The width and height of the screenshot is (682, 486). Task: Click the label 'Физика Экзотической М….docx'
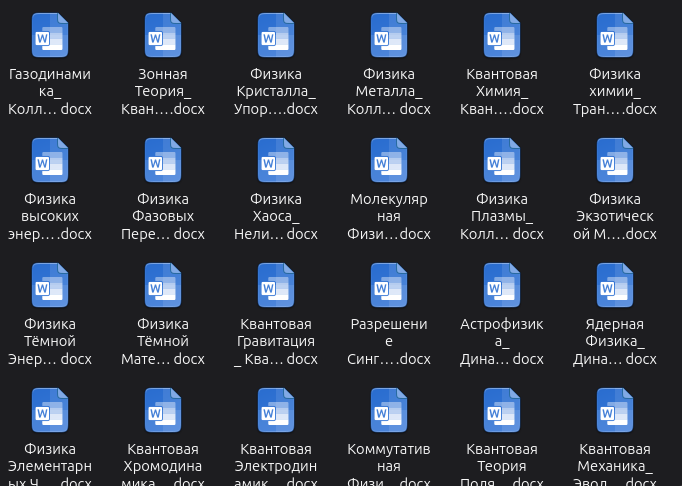[615, 216]
